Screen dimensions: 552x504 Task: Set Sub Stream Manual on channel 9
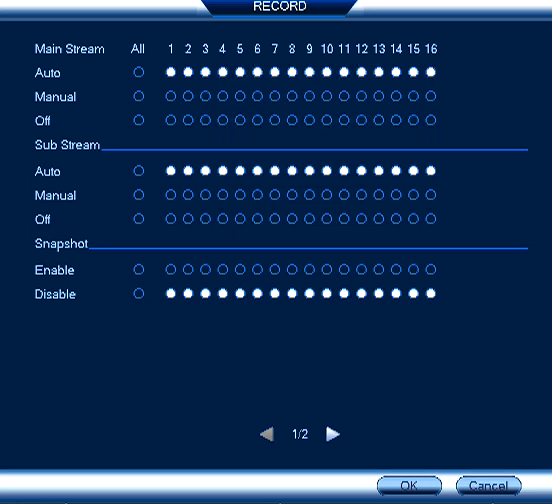(x=309, y=195)
